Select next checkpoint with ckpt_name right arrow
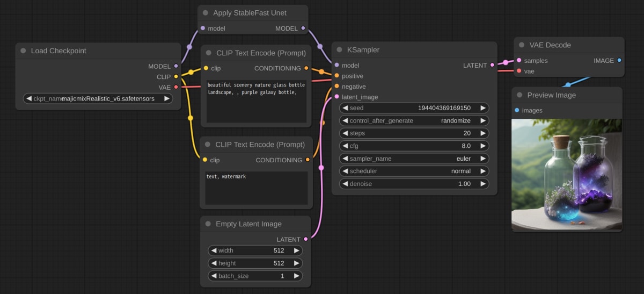This screenshot has width=644, height=294. point(167,99)
